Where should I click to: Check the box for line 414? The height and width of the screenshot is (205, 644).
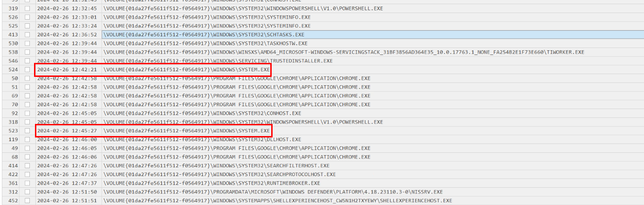coord(27,165)
